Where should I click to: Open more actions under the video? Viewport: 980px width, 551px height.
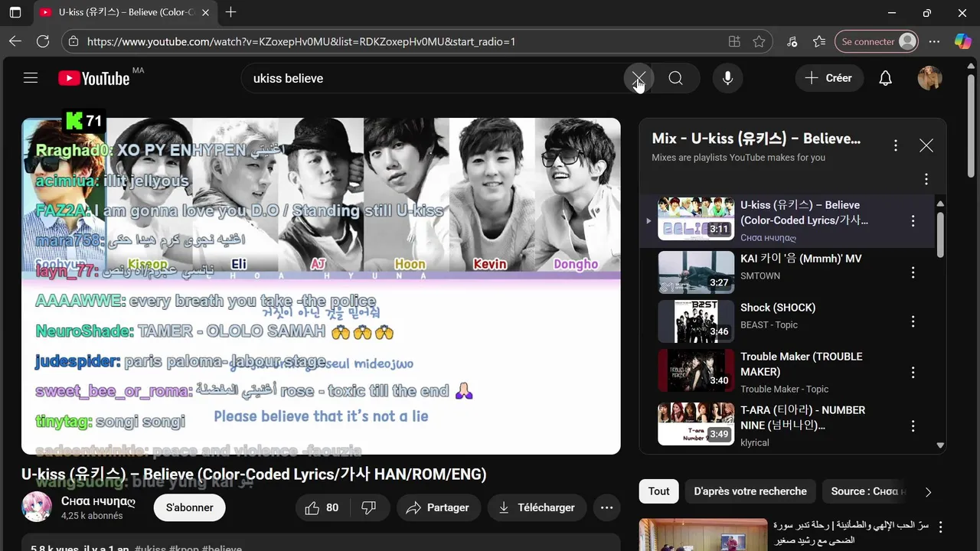pyautogui.click(x=606, y=507)
